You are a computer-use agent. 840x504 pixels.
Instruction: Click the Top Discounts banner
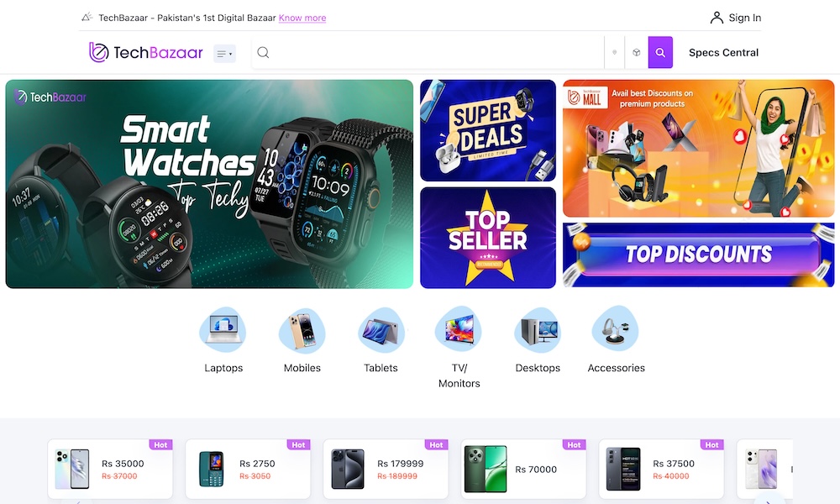tap(699, 255)
